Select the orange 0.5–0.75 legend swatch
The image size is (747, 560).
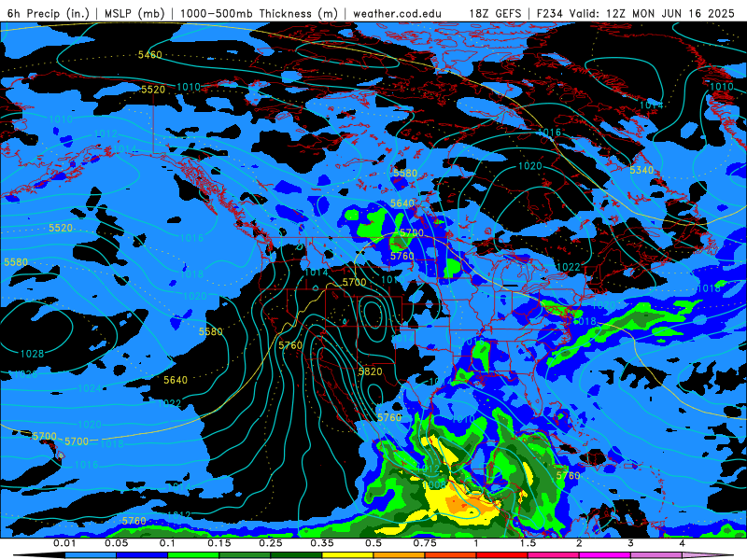(400, 555)
